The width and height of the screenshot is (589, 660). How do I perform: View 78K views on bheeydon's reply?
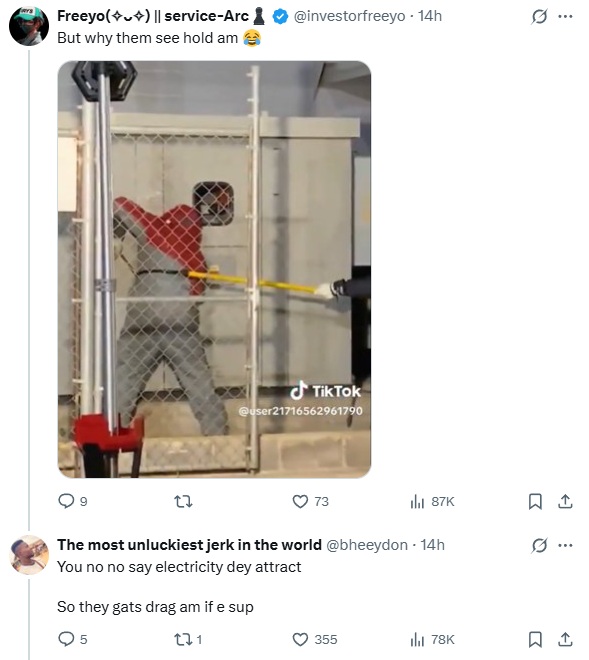tap(432, 639)
